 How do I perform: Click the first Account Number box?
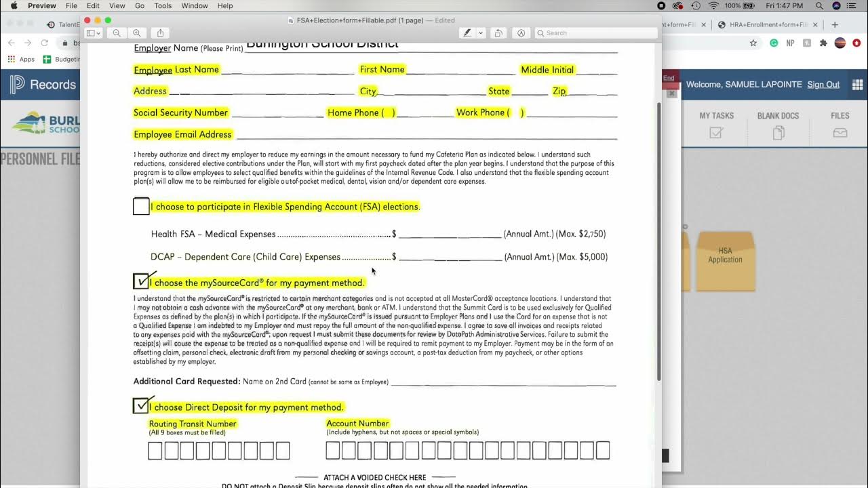pos(333,450)
